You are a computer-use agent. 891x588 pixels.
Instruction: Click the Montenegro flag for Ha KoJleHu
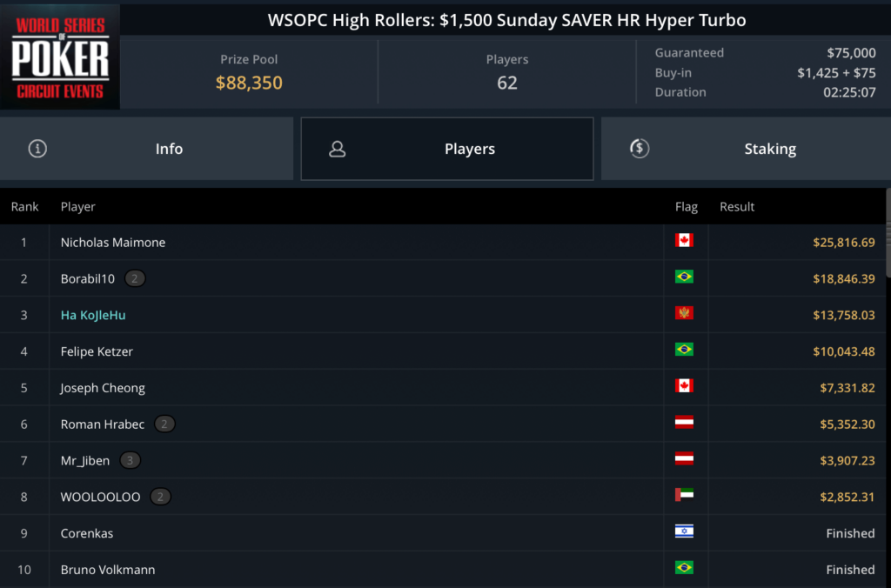684,313
